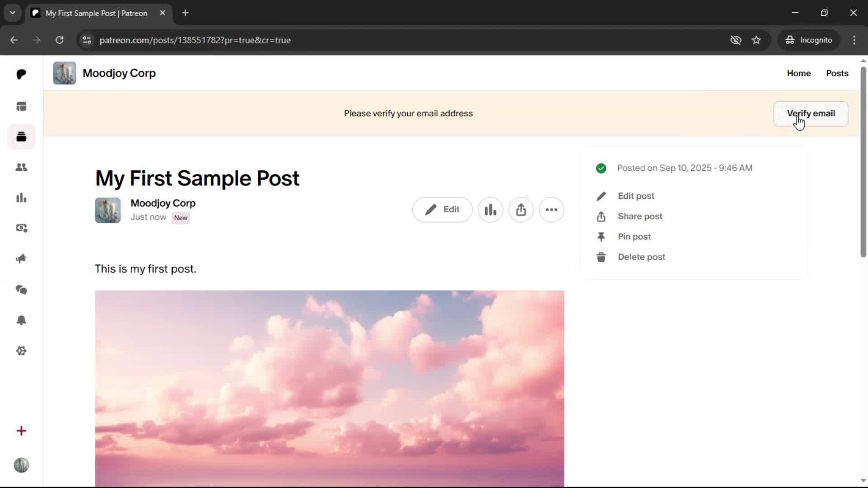Click the Moodjoy Corp author name link

pyautogui.click(x=163, y=203)
